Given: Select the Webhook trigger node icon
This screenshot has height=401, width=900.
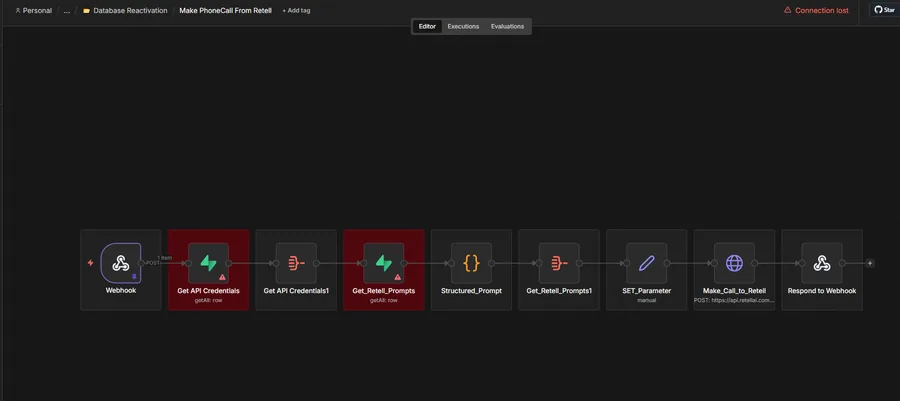Looking at the screenshot, I should (121, 263).
